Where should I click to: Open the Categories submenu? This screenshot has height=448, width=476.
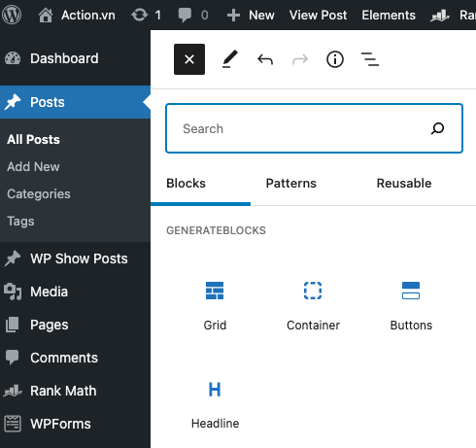[39, 193]
